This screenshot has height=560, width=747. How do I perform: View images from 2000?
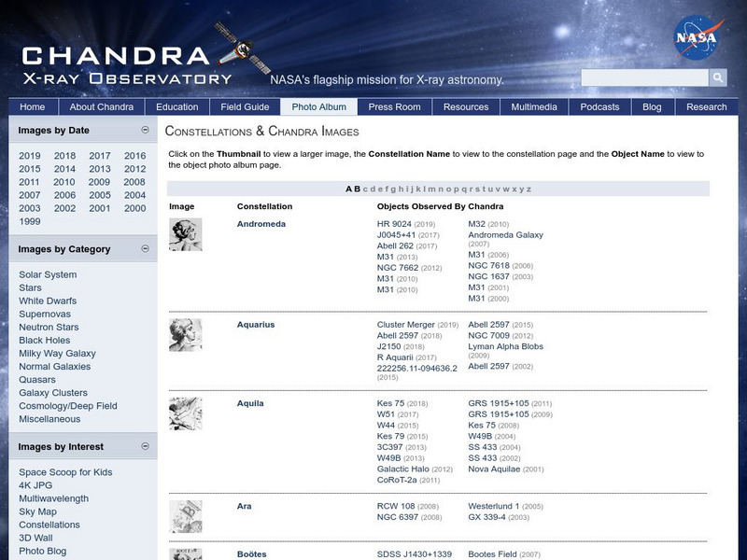[134, 208]
